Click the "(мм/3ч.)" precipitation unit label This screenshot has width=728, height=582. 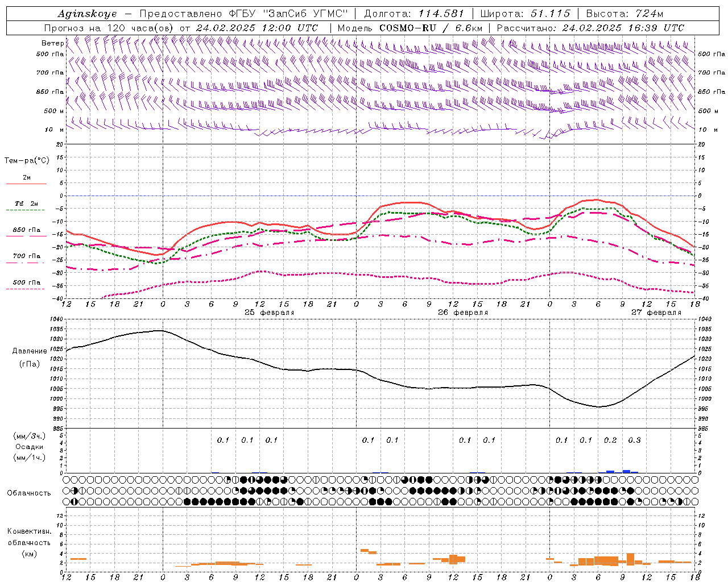pyautogui.click(x=30, y=436)
